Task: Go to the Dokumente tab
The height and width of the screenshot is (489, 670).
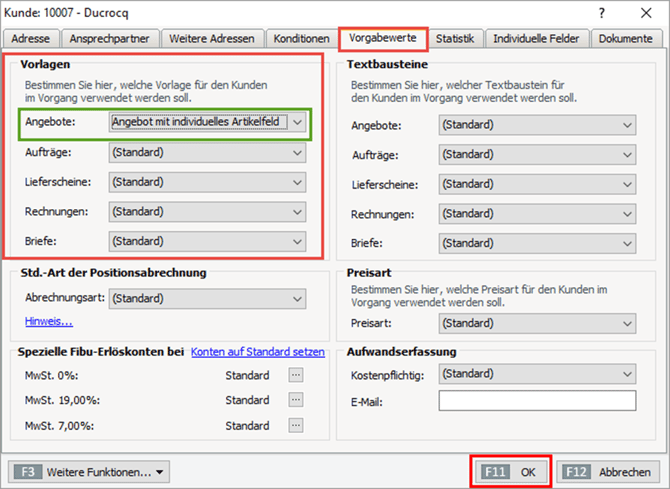Action: point(626,39)
